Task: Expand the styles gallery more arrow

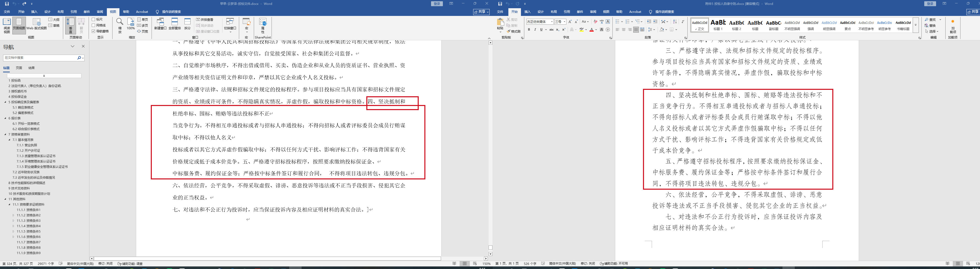Action: (916, 25)
